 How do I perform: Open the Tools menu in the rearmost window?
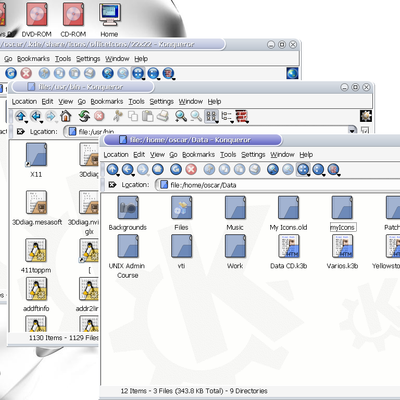(63, 59)
